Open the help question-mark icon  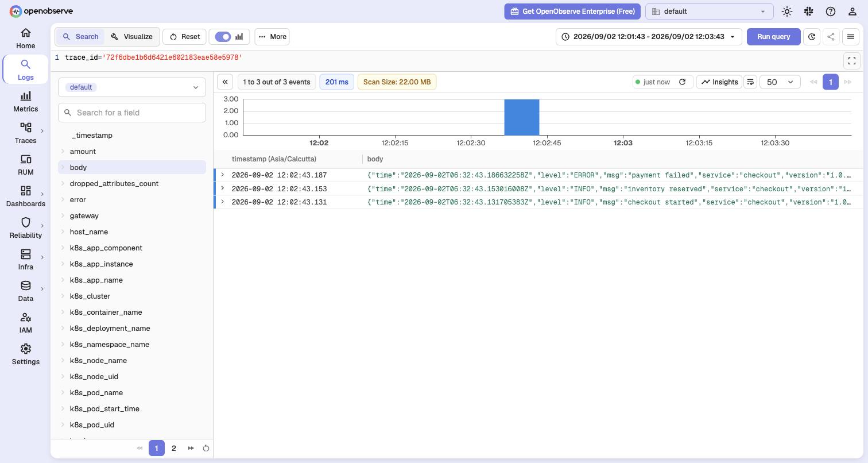point(831,11)
